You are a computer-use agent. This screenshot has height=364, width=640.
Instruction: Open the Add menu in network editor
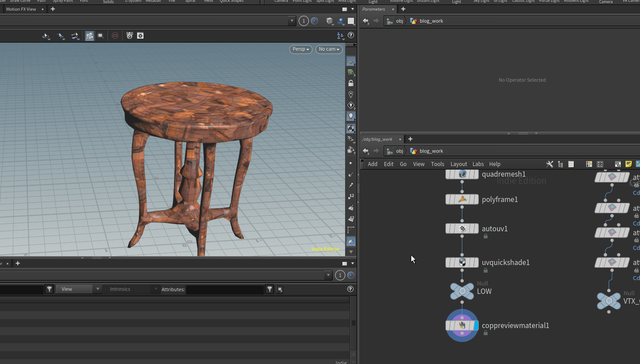pyautogui.click(x=373, y=164)
